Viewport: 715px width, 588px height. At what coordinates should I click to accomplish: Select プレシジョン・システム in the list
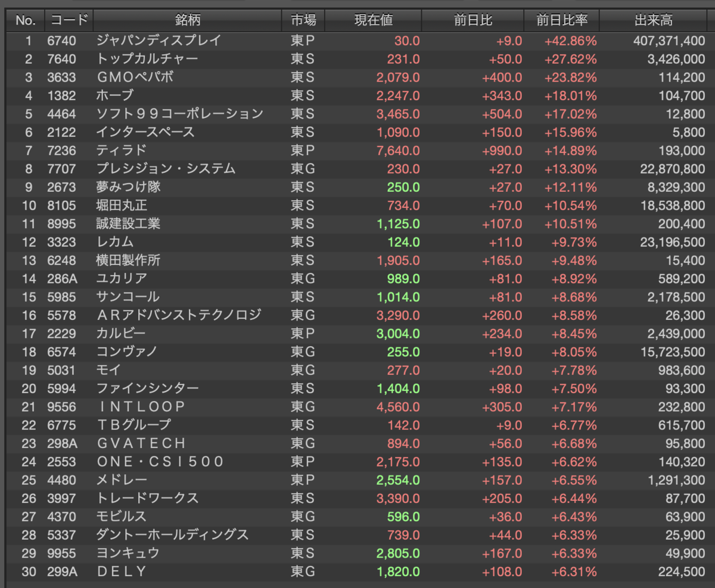click(x=166, y=169)
